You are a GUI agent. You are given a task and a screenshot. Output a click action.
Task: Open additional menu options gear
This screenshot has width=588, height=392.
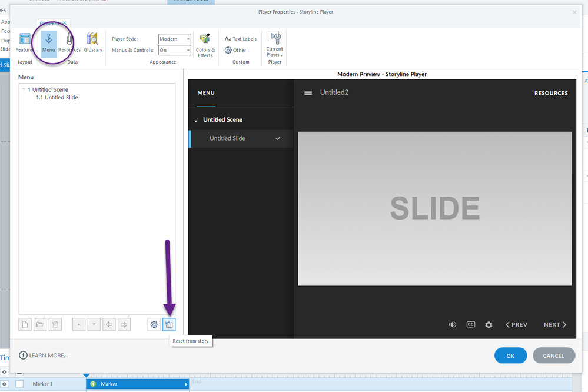pos(154,324)
